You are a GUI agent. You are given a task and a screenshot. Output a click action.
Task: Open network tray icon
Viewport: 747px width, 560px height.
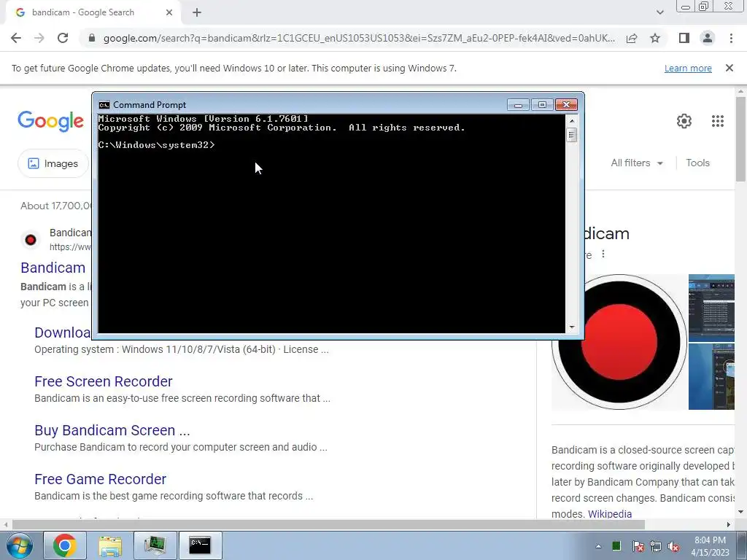(x=656, y=546)
